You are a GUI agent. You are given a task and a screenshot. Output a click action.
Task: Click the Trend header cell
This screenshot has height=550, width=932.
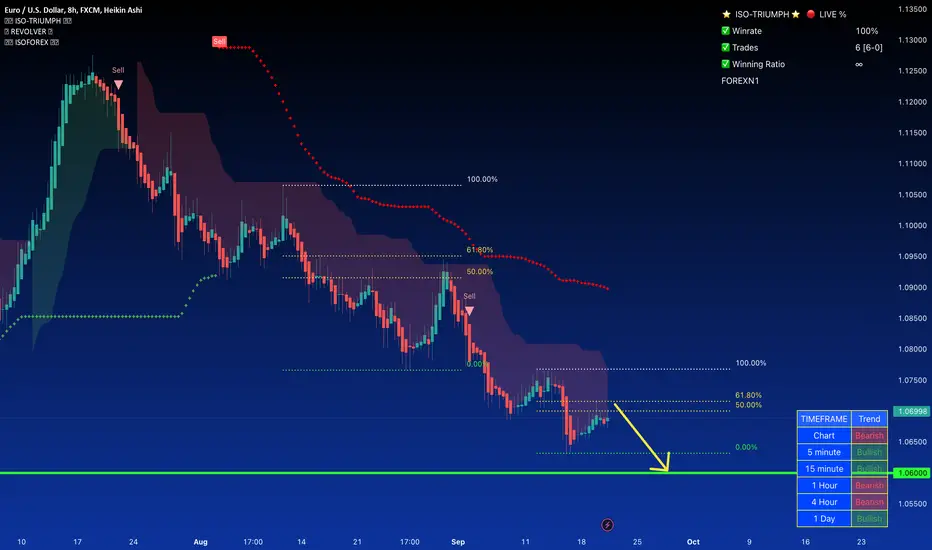point(869,419)
